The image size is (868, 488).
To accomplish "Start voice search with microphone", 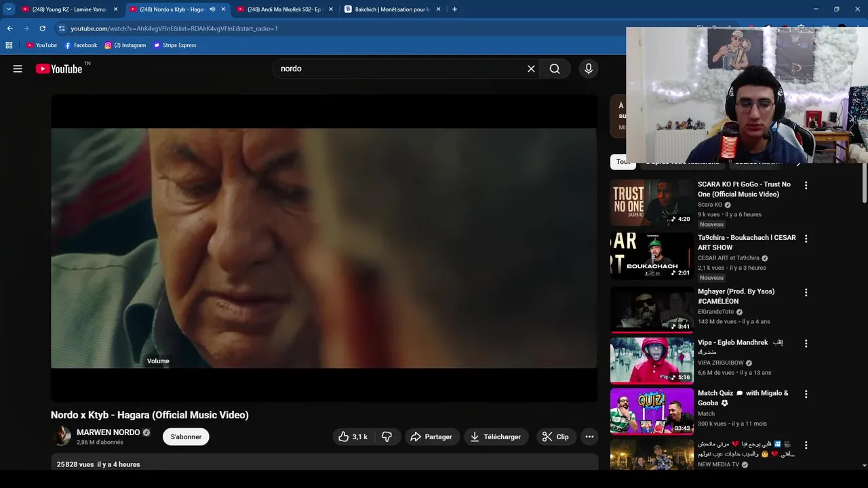I will [589, 68].
